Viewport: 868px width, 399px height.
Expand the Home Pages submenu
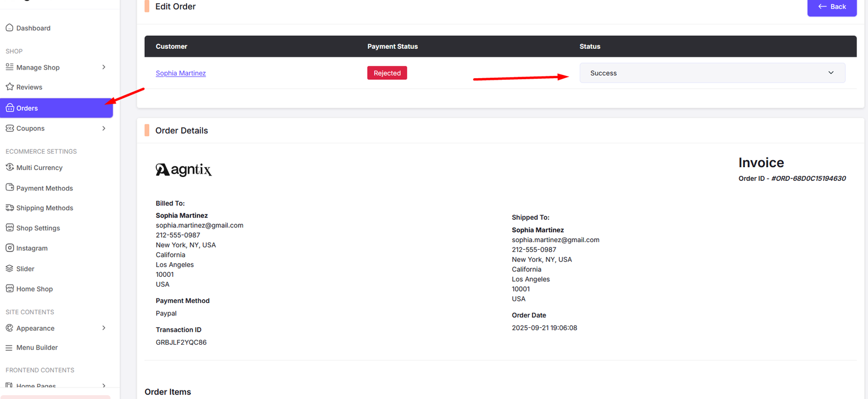104,385
